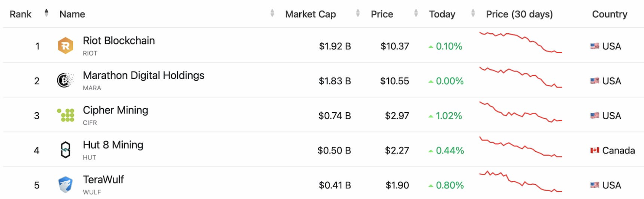Click Hut 8 Mining 30-day price chart
644x199 pixels.
pos(521,147)
